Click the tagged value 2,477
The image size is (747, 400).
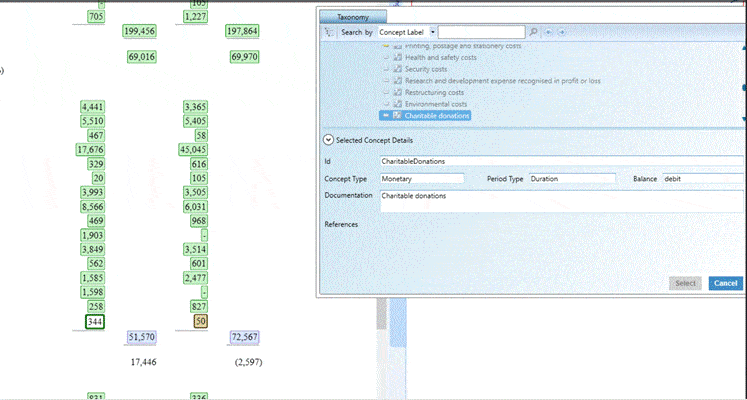(195, 278)
